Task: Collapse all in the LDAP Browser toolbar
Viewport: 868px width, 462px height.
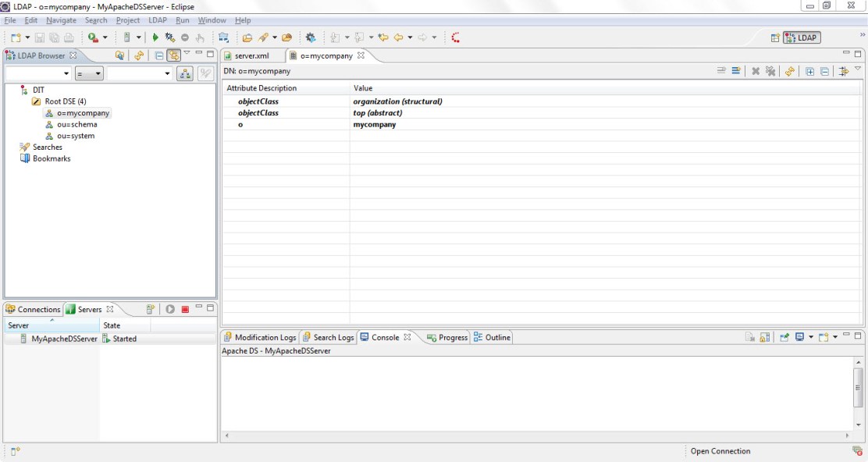Action: point(159,55)
